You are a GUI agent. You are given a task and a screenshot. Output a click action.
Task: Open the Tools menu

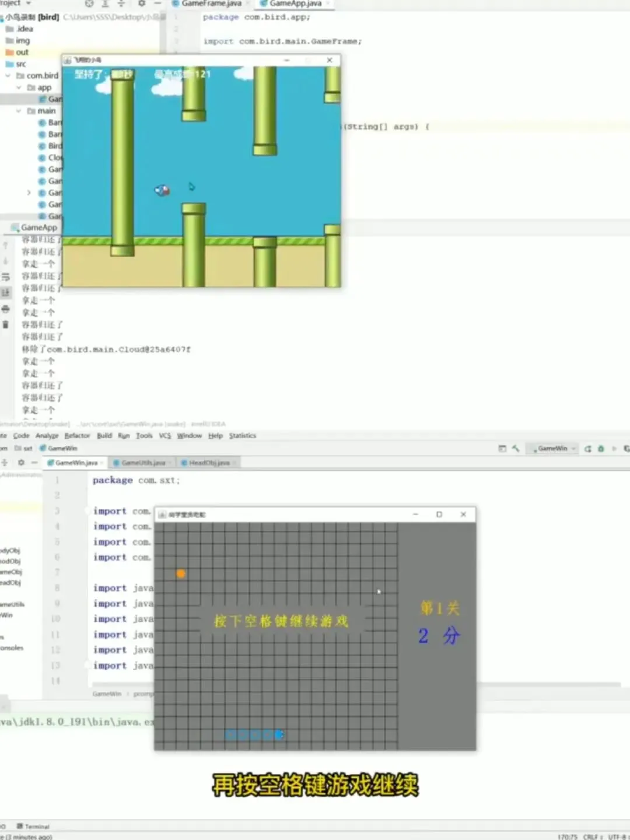(144, 436)
